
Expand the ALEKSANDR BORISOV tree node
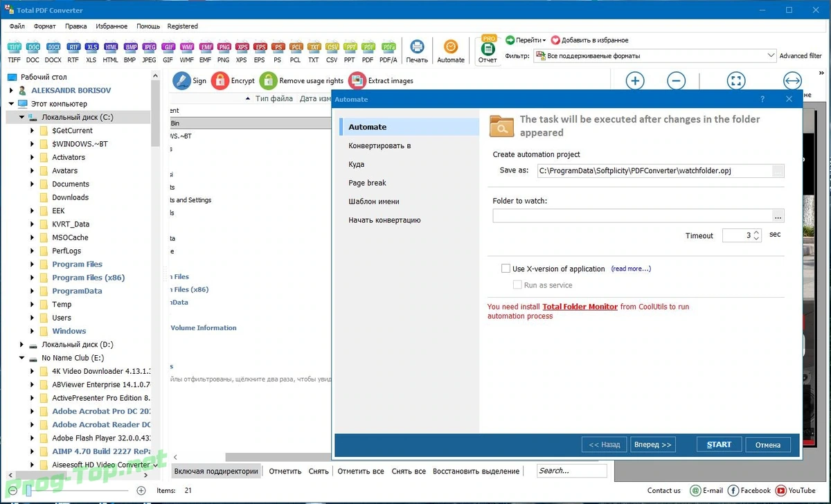click(x=11, y=91)
